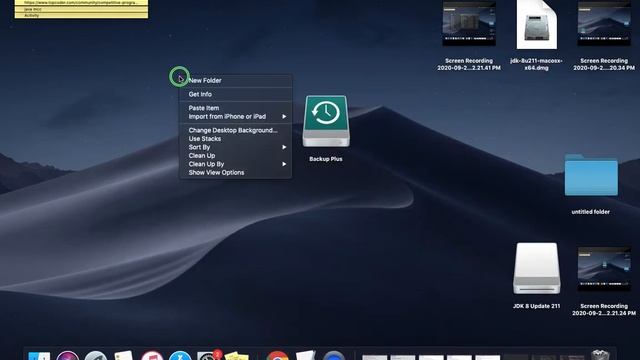Screen dimensions: 640x360
Task: Launch Siri from the Dock
Action: [x=68, y=356]
